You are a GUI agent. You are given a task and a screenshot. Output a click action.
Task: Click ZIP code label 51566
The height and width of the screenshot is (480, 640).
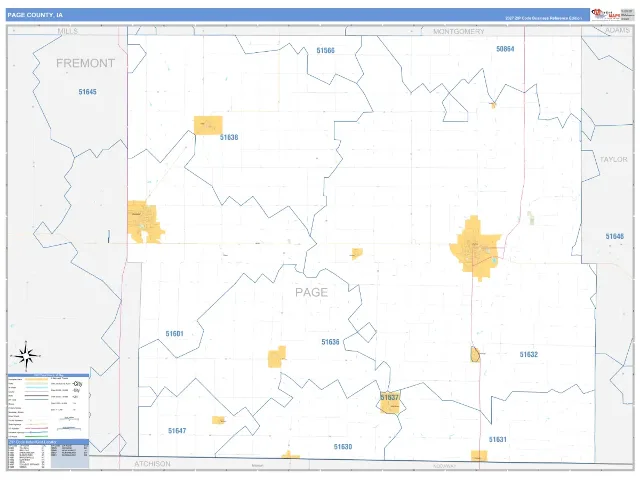coord(325,51)
